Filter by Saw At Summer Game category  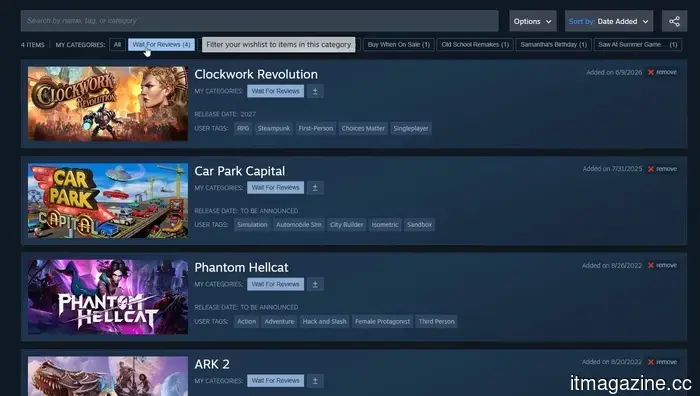638,45
